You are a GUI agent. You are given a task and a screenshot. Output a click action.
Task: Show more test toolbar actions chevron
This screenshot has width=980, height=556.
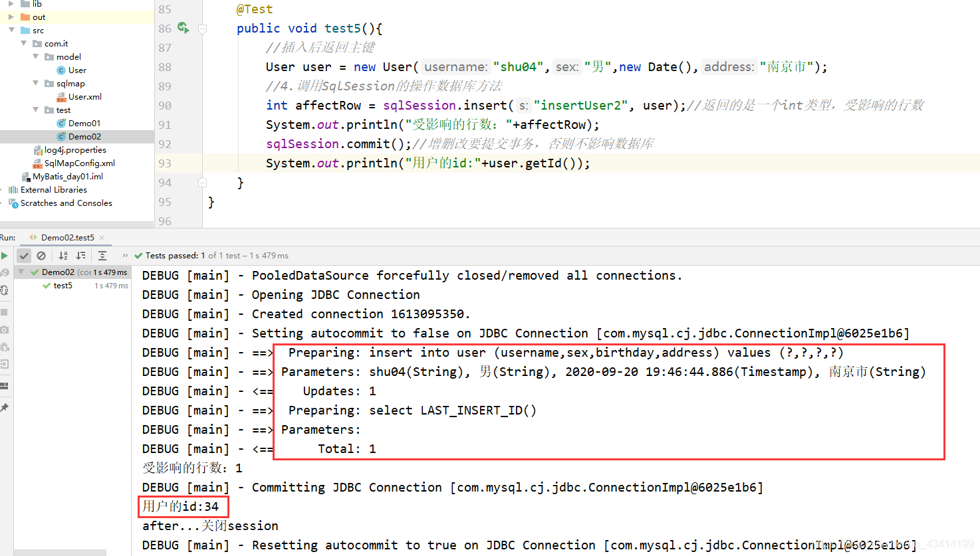point(125,256)
